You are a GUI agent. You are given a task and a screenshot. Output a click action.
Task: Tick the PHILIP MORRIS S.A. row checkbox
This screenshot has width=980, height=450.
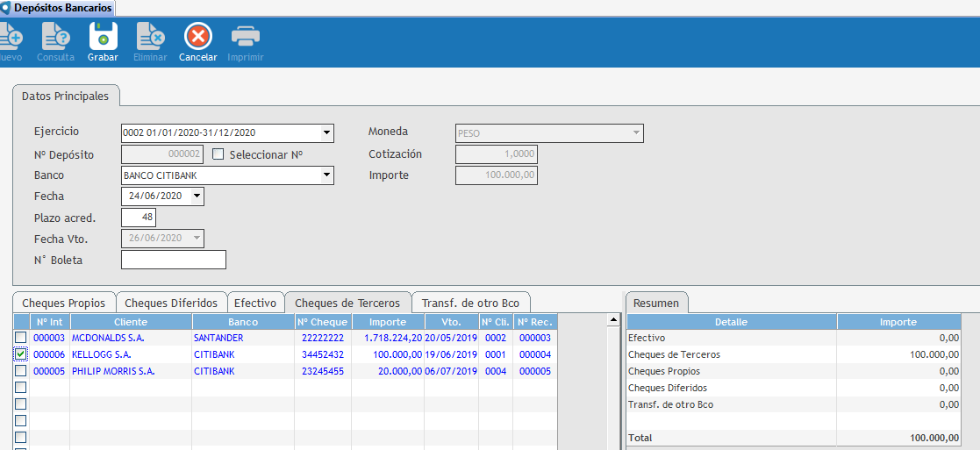[20, 371]
